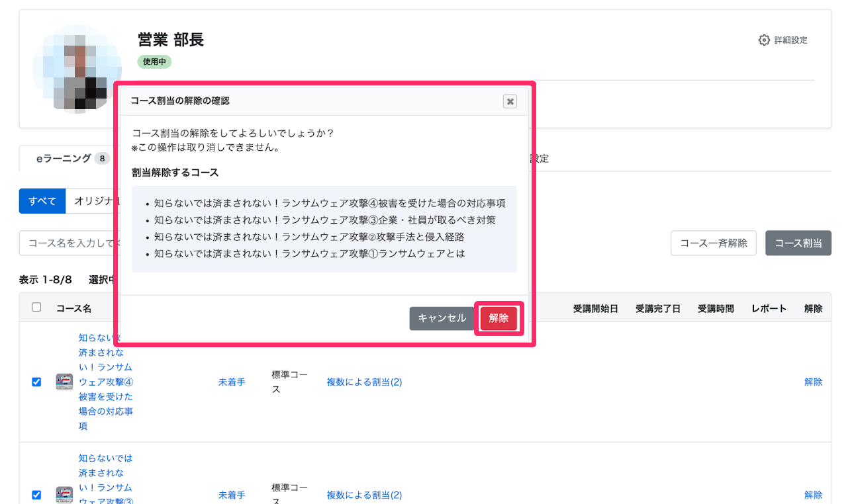854x504 pixels.
Task: Open 複数による割当(2) in the ランサムウェア攻撃③ row
Action: pyautogui.click(x=364, y=495)
